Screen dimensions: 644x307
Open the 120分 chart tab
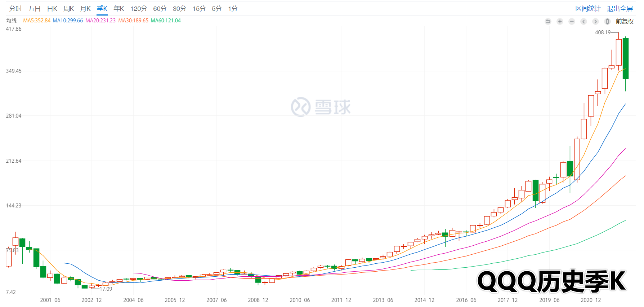pyautogui.click(x=139, y=9)
